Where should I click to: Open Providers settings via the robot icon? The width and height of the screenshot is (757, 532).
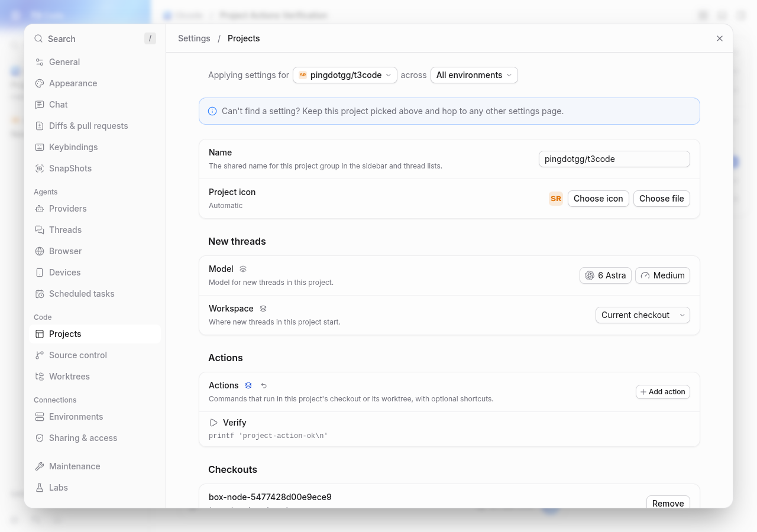tap(40, 209)
